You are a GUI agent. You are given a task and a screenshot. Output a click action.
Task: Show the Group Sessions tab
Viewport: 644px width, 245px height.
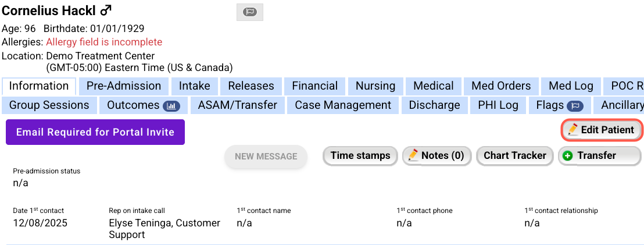pyautogui.click(x=49, y=105)
